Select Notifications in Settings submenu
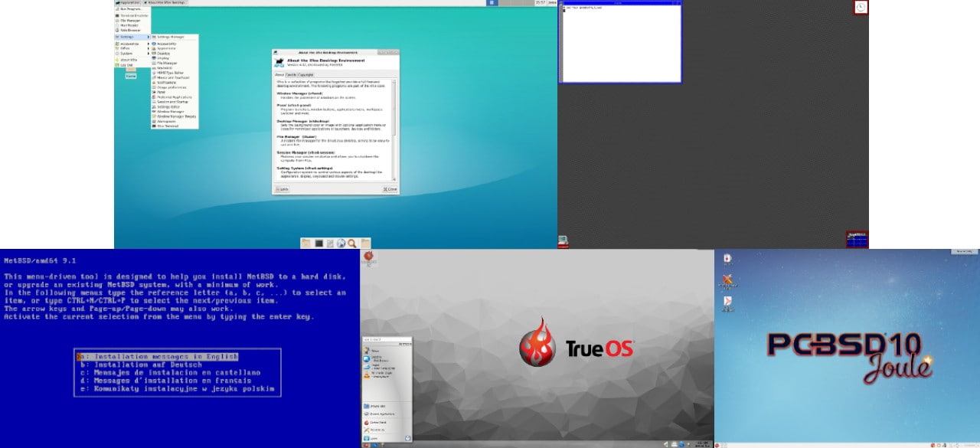This screenshot has width=980, height=448. click(175, 82)
